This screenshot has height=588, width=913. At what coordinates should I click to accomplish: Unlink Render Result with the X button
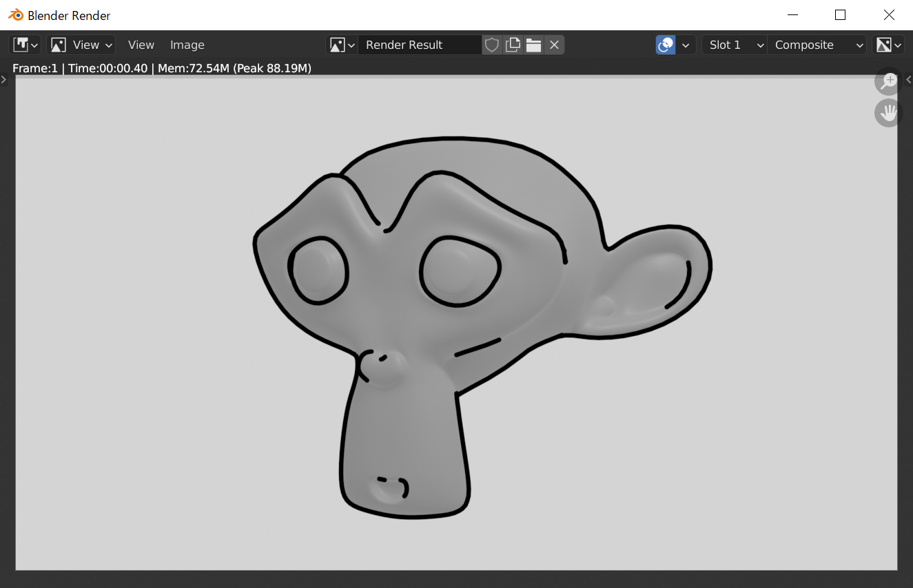pos(554,44)
